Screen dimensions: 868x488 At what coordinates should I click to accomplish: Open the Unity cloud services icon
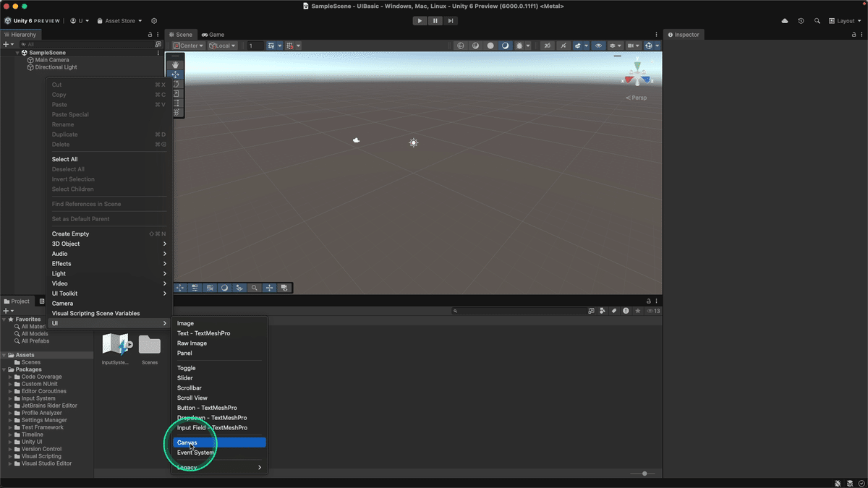click(x=785, y=21)
